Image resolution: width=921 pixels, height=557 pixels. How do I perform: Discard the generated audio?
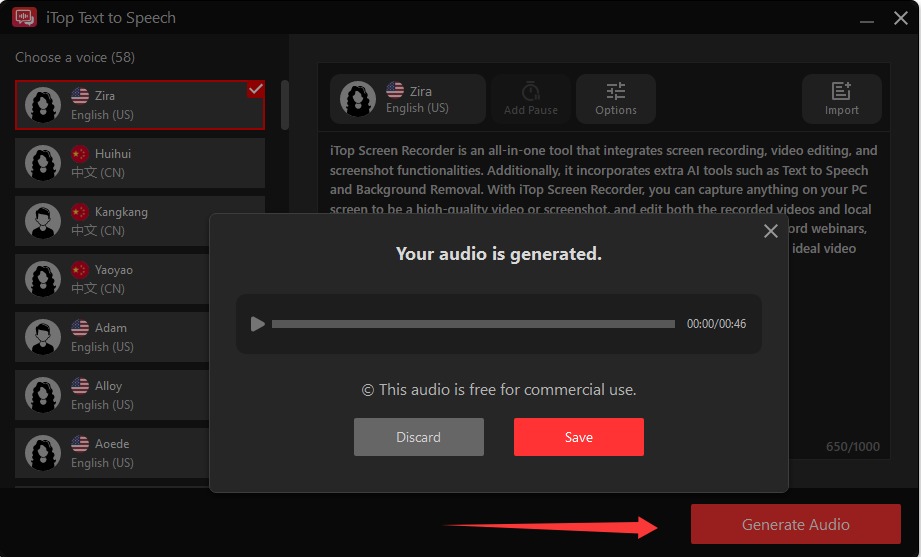[x=419, y=437]
